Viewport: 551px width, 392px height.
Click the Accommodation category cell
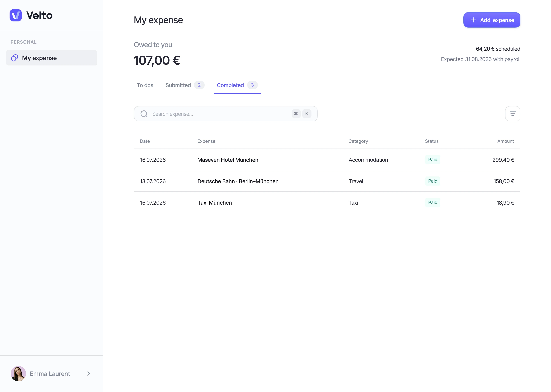[368, 160]
